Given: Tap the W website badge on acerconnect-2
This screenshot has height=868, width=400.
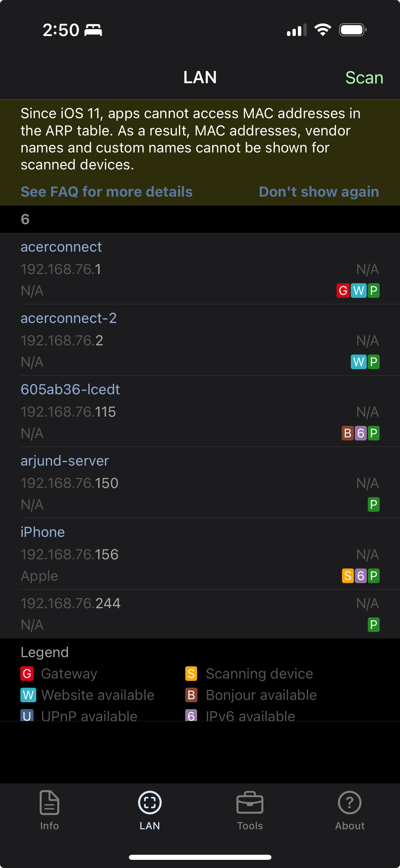Looking at the screenshot, I should click(359, 362).
